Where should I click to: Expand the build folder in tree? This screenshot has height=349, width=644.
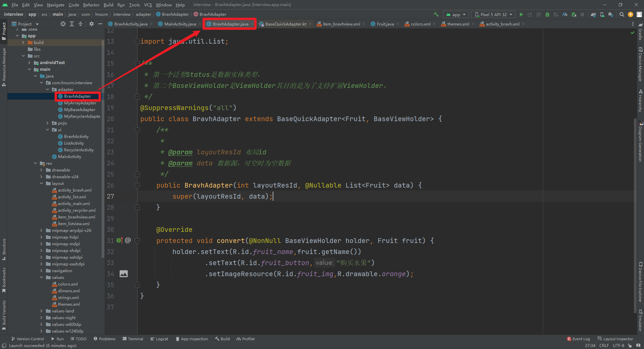(x=23, y=42)
